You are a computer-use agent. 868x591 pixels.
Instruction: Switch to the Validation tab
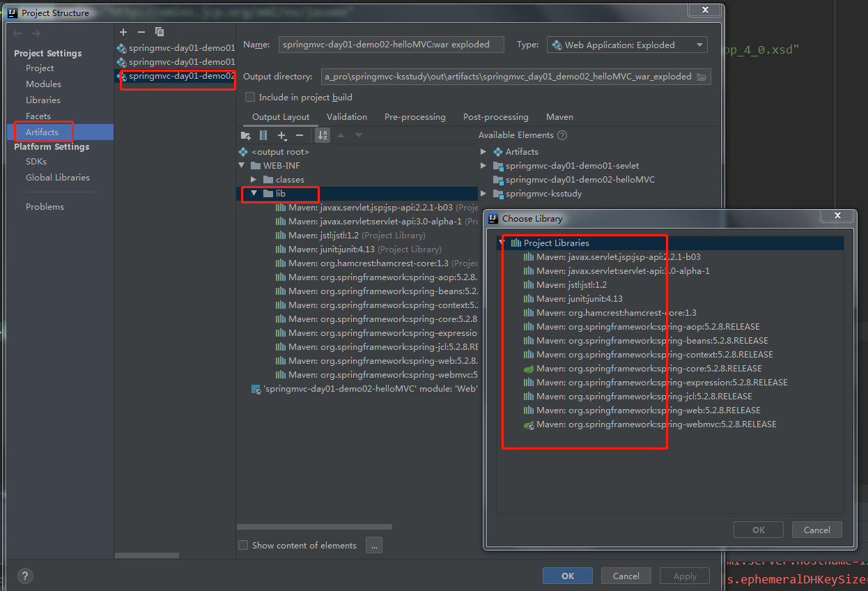[346, 117]
